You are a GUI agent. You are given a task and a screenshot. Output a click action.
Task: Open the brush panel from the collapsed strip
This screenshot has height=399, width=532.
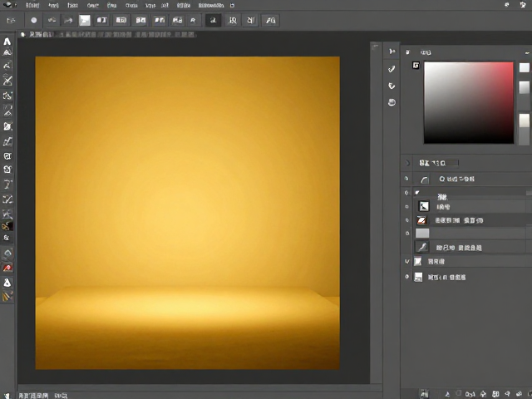coord(392,69)
